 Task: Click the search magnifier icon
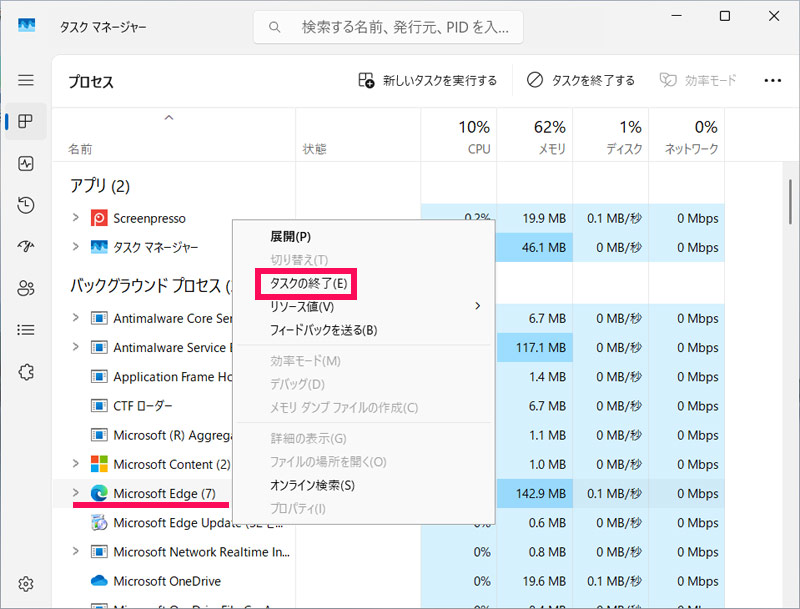tap(274, 27)
